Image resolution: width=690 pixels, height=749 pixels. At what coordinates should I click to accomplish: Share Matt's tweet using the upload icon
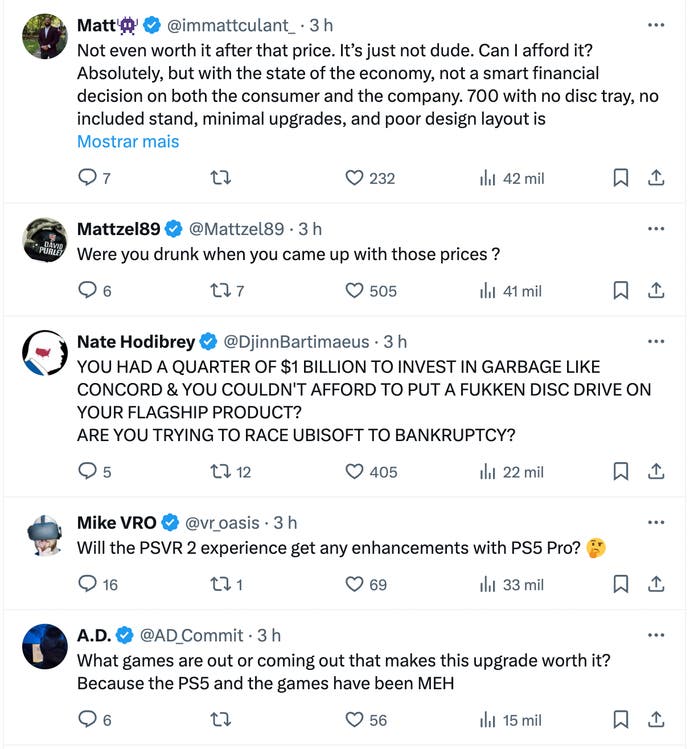[656, 178]
